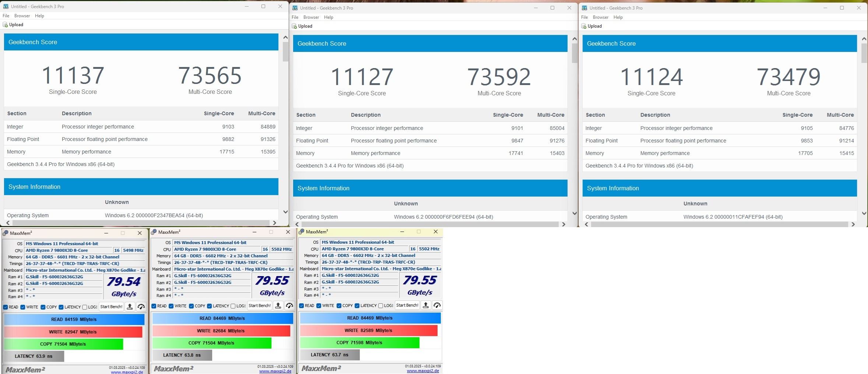Click the MaxxMem title-bar icon in the 63.8 ns window

tap(154, 232)
